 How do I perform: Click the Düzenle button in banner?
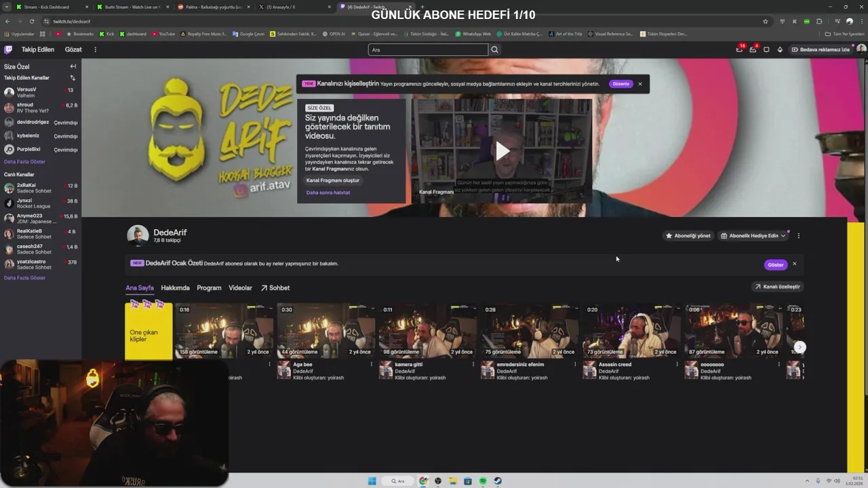pyautogui.click(x=620, y=84)
